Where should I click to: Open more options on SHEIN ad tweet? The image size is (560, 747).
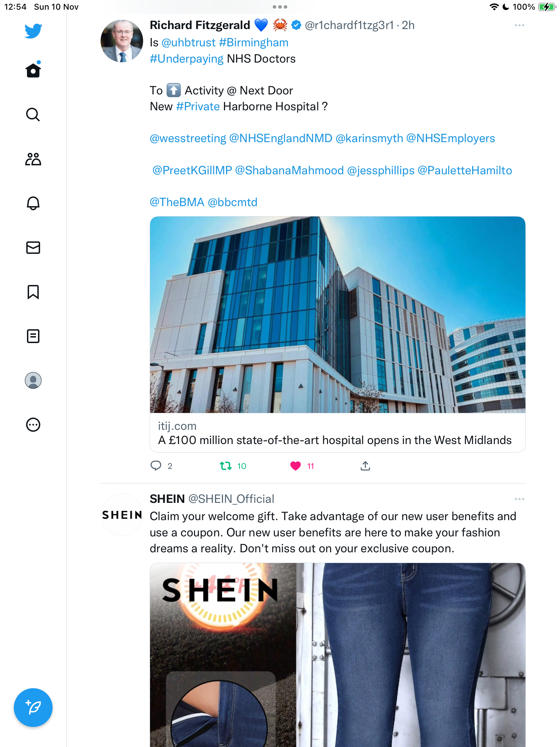coord(520,499)
